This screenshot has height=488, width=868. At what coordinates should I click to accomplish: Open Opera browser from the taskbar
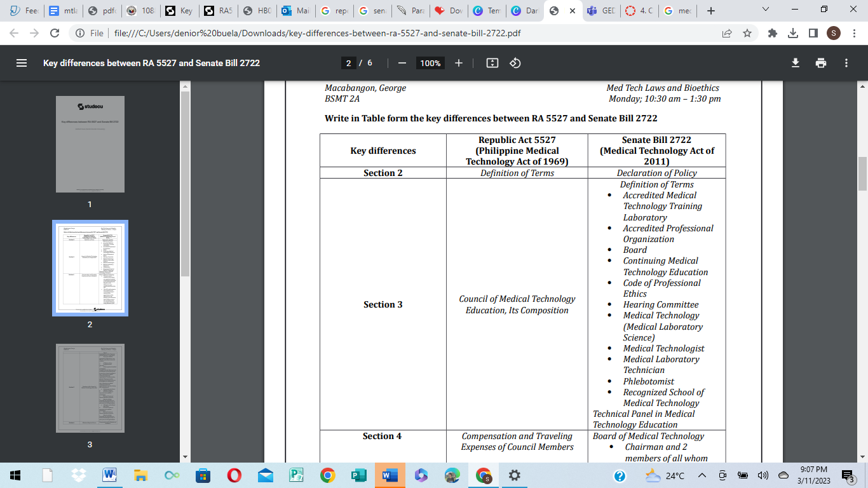pos(234,475)
